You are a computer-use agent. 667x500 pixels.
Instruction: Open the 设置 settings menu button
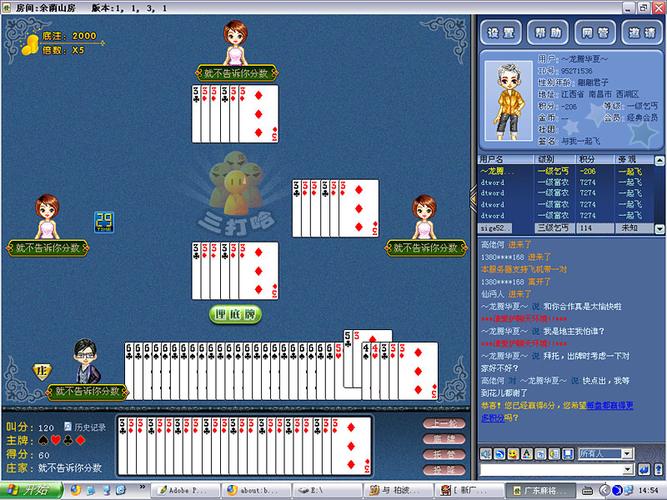point(499,32)
